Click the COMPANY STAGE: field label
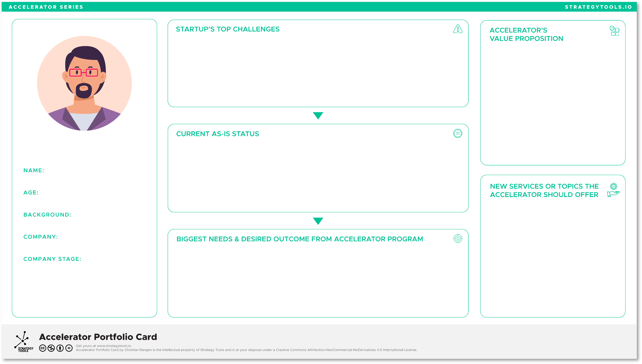 coord(52,259)
